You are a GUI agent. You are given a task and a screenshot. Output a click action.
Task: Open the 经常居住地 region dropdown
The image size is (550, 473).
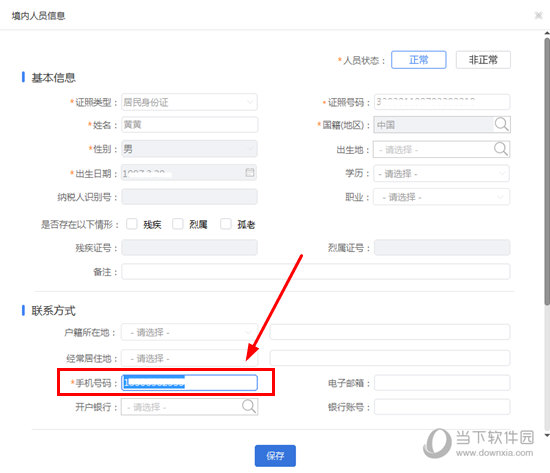point(189,358)
